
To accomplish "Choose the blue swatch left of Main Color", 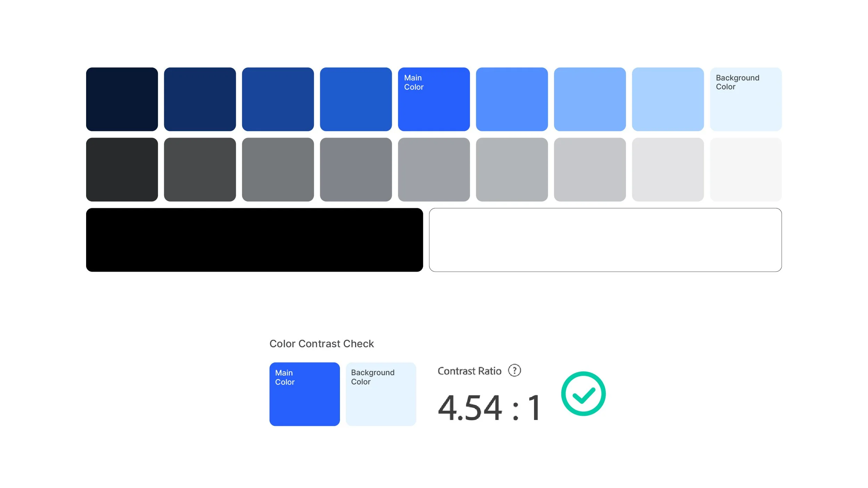I will pyautogui.click(x=356, y=99).
